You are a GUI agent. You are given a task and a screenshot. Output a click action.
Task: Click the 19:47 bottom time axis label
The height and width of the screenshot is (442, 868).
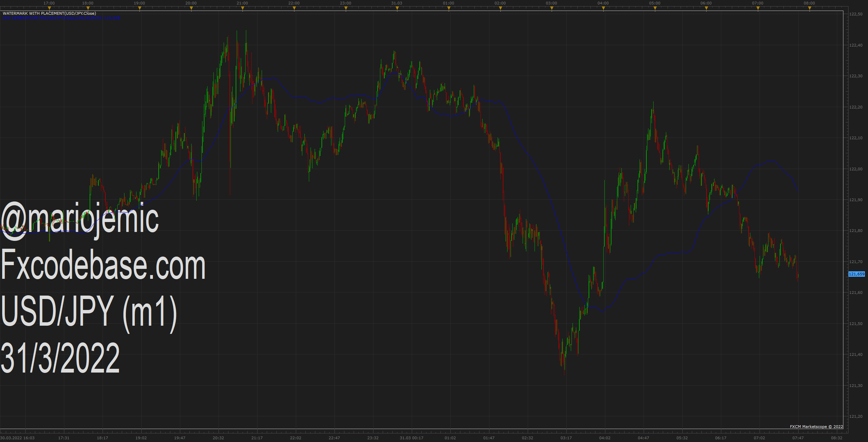tap(180, 438)
